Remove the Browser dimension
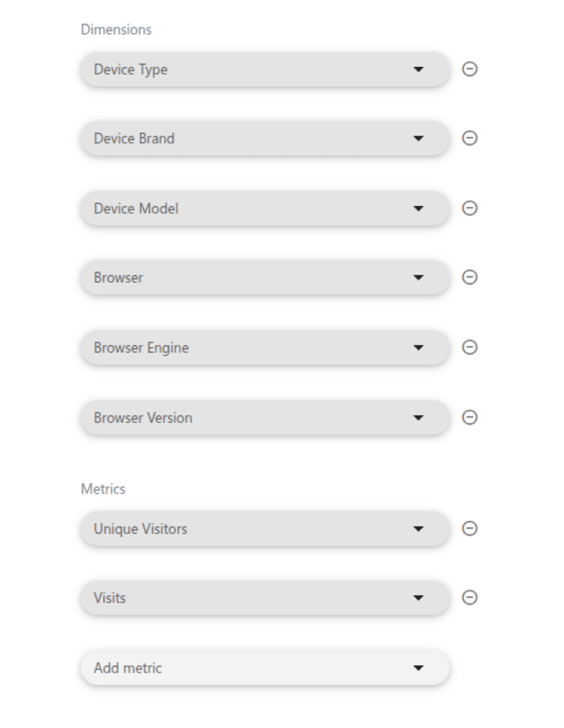 tap(470, 278)
